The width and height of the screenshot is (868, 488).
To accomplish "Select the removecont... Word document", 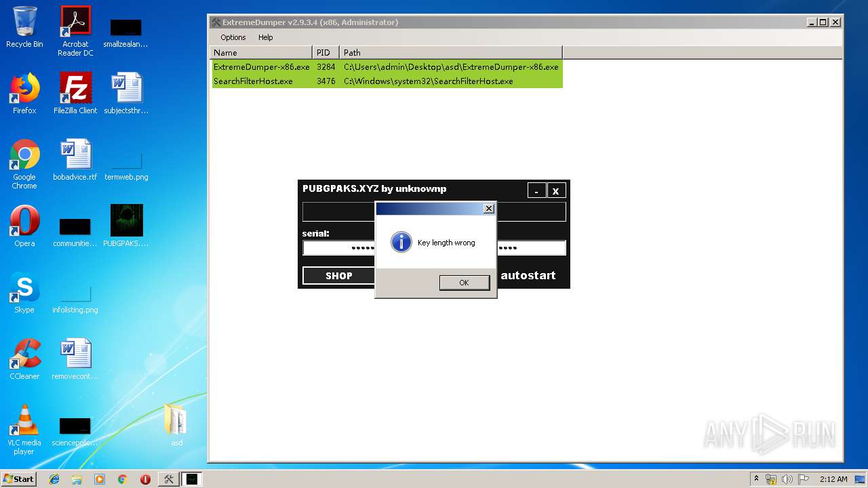I will [75, 359].
